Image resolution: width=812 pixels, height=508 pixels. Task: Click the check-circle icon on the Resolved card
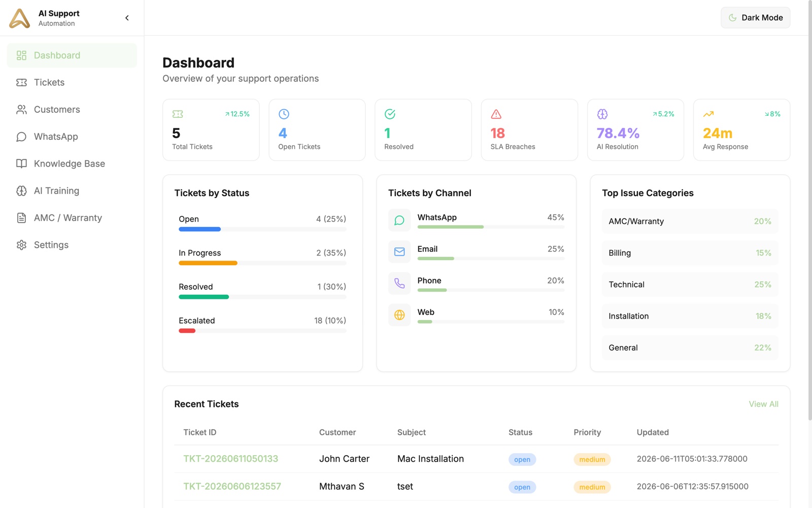pos(390,114)
